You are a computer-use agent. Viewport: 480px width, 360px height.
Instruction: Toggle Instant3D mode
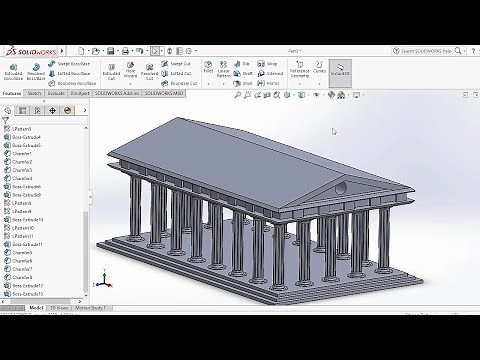point(340,73)
